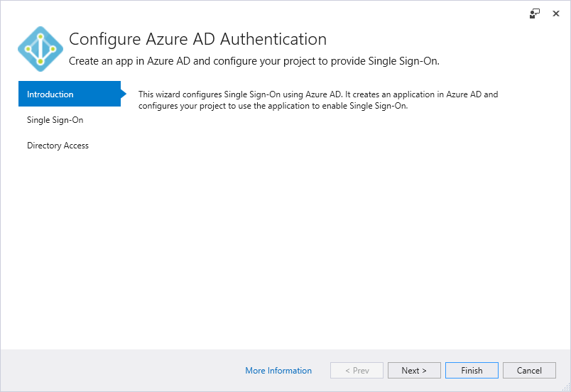The height and width of the screenshot is (392, 571).
Task: Click the arrow pointer on Introduction tab
Action: [124, 94]
